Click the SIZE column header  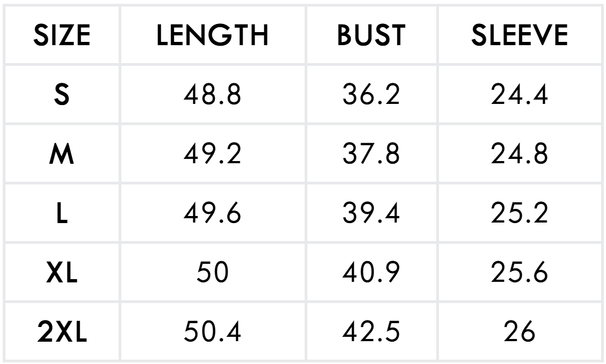click(62, 36)
